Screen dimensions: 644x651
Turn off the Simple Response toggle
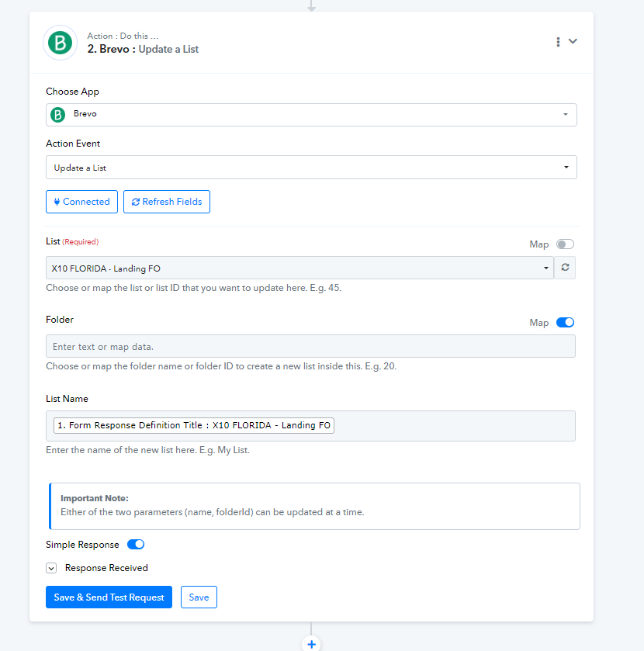coord(136,544)
